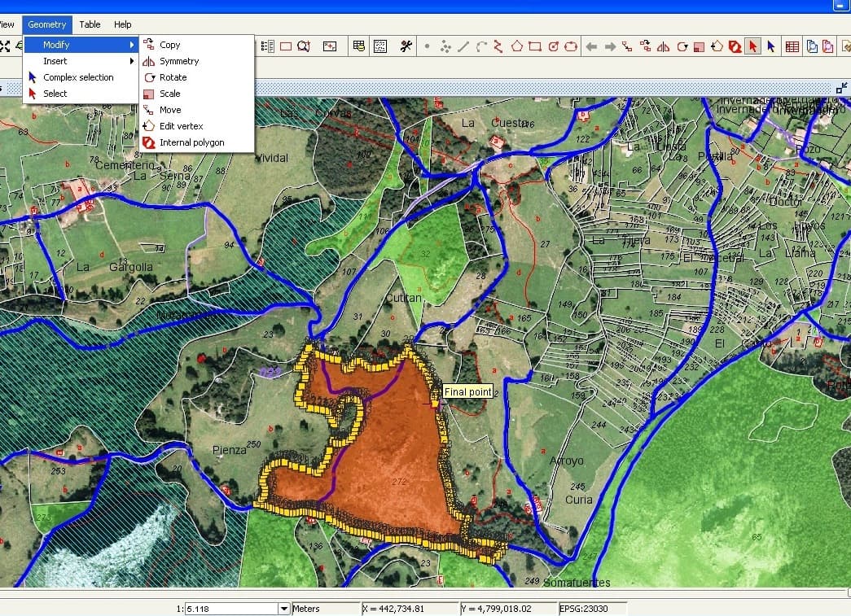Select the insert Polyline tool
851x616 pixels.
click(x=498, y=46)
